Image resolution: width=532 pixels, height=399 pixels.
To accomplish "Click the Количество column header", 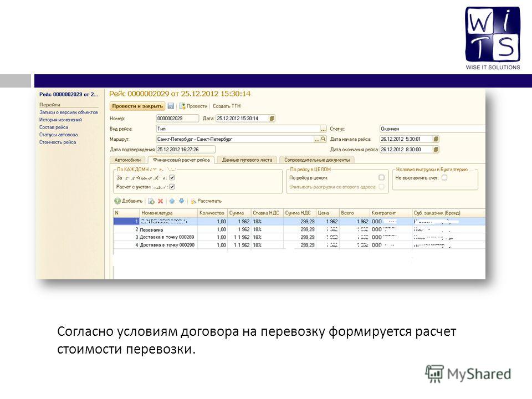I will pos(212,213).
